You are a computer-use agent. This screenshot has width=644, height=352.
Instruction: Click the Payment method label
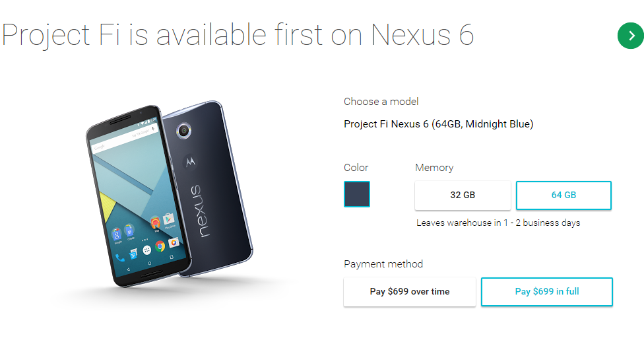(x=383, y=264)
